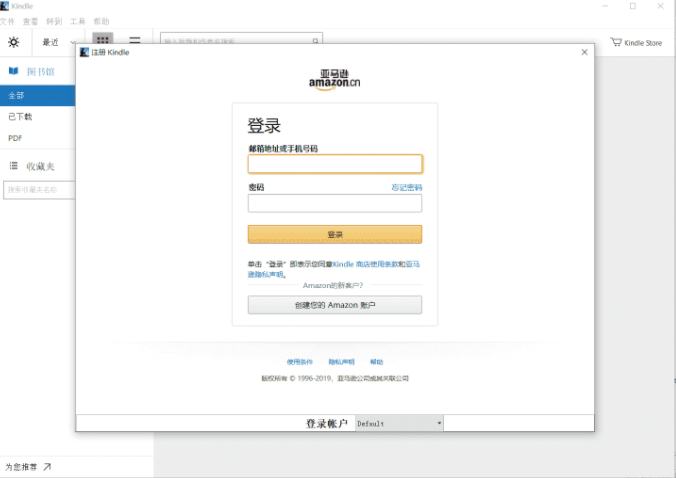676x478 pixels.
Task: Click the arrow icon beside 为您推荐
Action: click(47, 466)
